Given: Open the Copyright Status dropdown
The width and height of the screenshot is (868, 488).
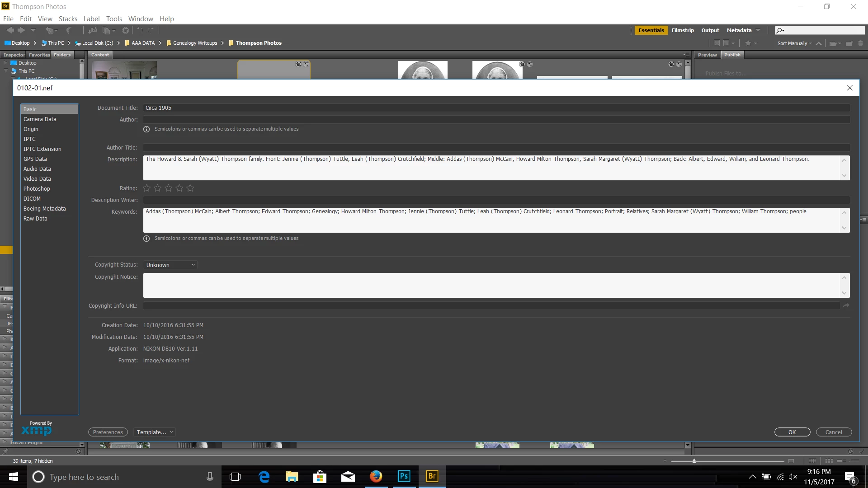Looking at the screenshot, I should tap(170, 265).
